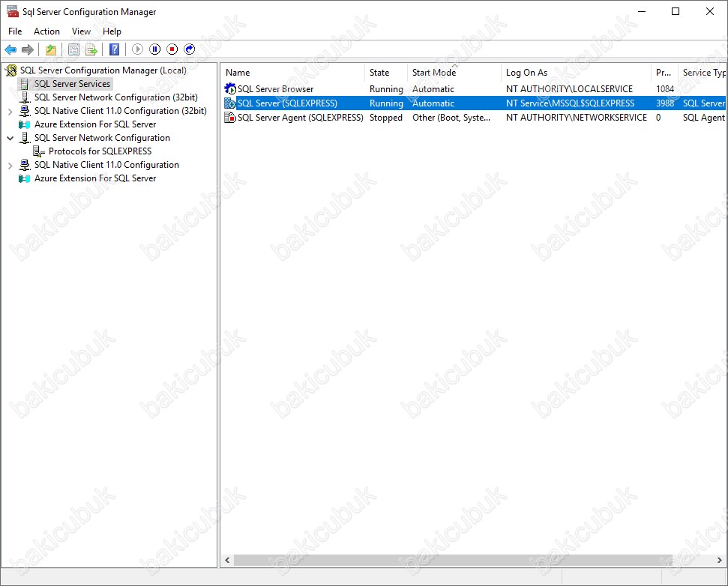Sort by the Service Type column header
Screen dimensions: 728x586
(702, 73)
